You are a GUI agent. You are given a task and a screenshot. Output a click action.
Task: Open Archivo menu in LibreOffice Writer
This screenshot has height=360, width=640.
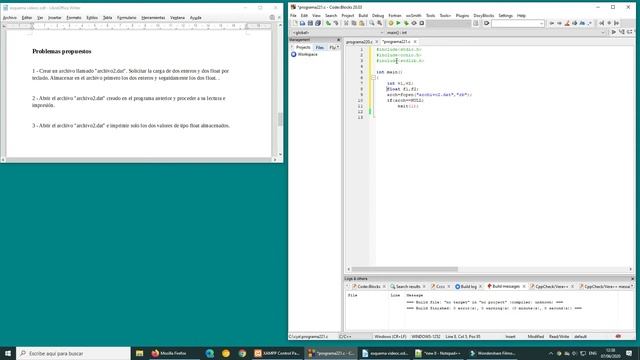(10, 18)
